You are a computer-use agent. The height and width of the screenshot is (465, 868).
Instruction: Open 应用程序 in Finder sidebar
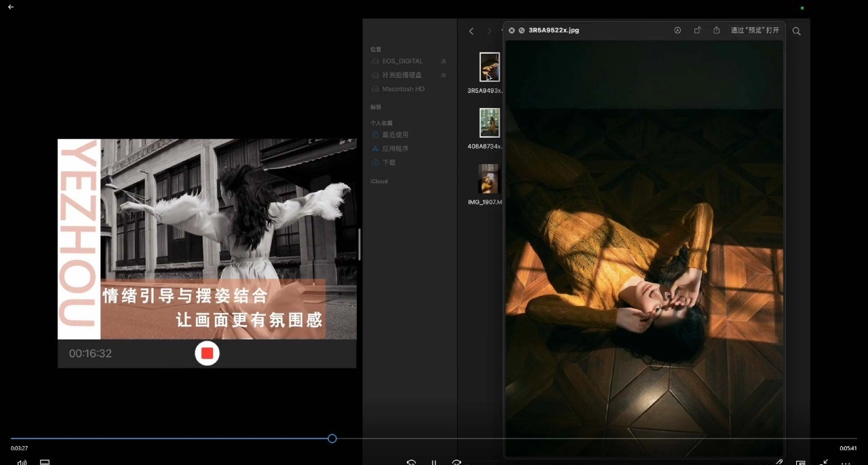tap(395, 149)
